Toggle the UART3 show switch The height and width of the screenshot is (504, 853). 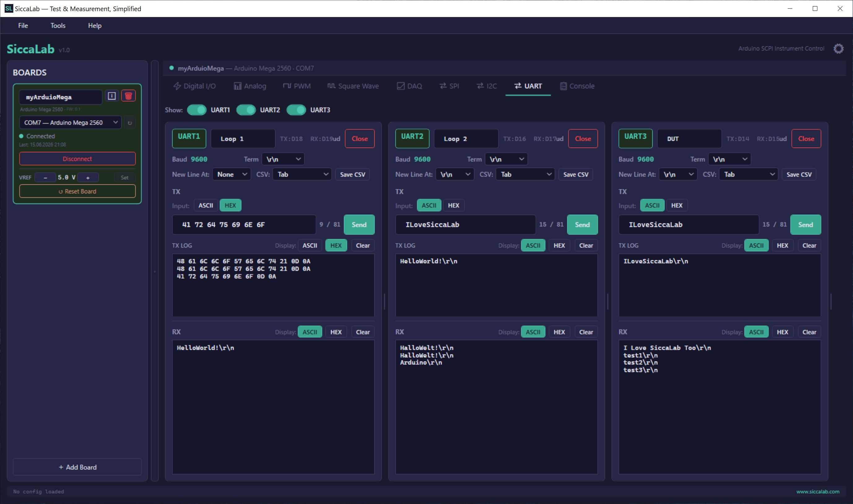(296, 110)
